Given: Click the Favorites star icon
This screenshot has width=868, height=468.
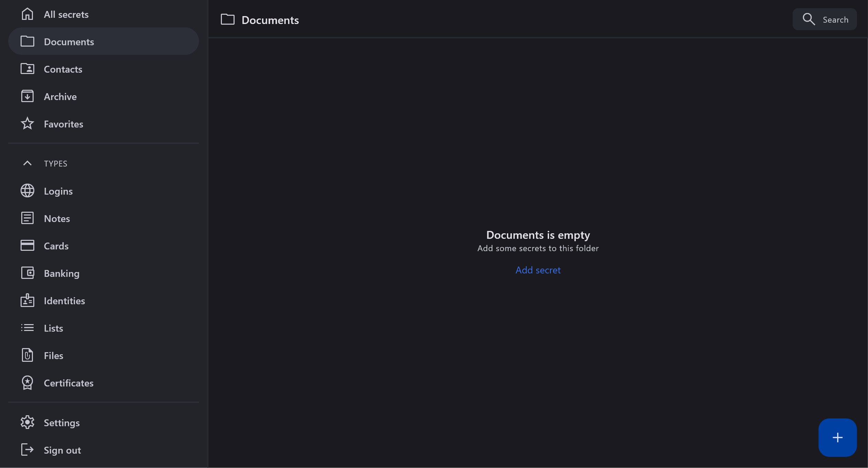Looking at the screenshot, I should coord(27,124).
